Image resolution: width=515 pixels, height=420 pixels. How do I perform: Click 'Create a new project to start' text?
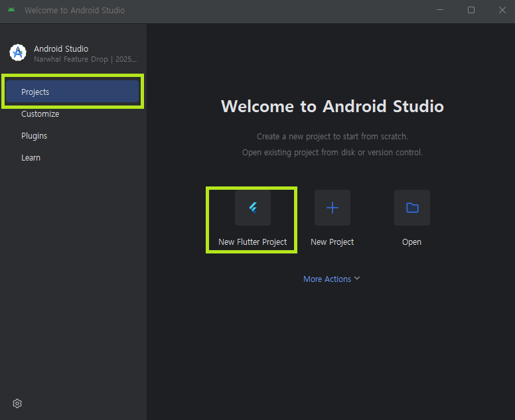click(x=332, y=137)
